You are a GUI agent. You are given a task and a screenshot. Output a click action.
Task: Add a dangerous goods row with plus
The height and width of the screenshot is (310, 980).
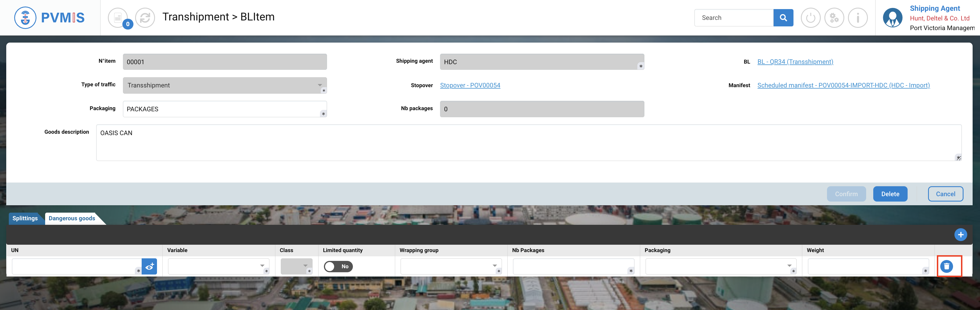[x=960, y=235]
